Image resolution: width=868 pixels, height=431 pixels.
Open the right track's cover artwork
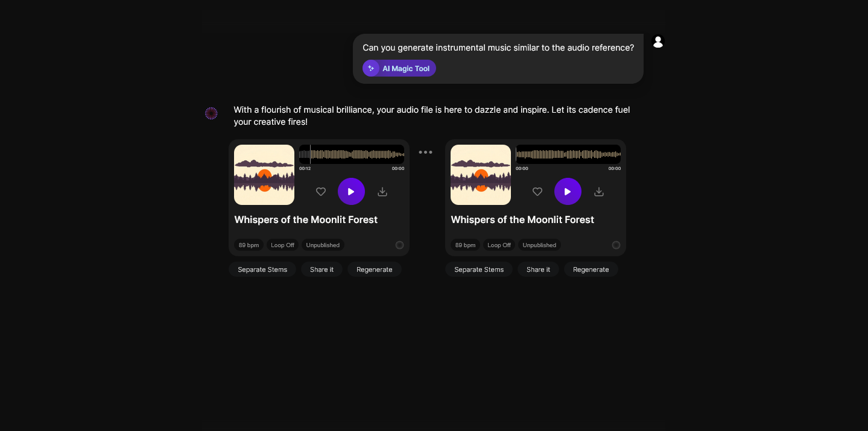click(x=481, y=175)
